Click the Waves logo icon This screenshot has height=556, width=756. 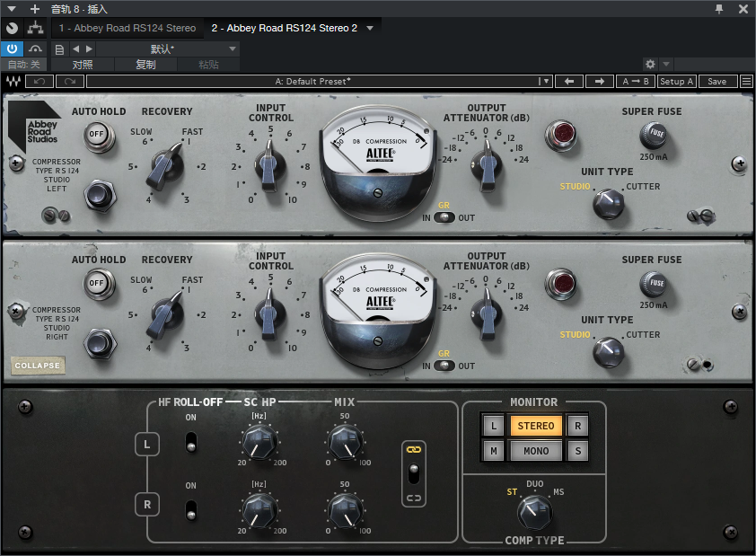coord(13,82)
